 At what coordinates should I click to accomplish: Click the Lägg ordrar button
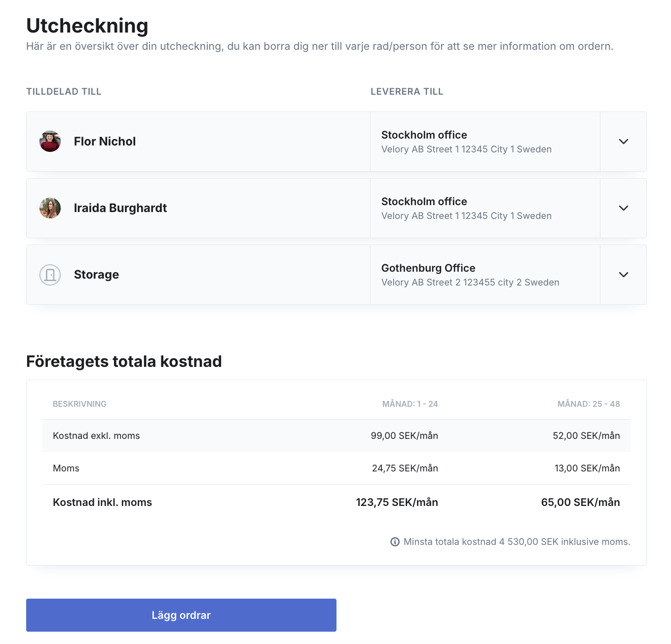click(181, 615)
